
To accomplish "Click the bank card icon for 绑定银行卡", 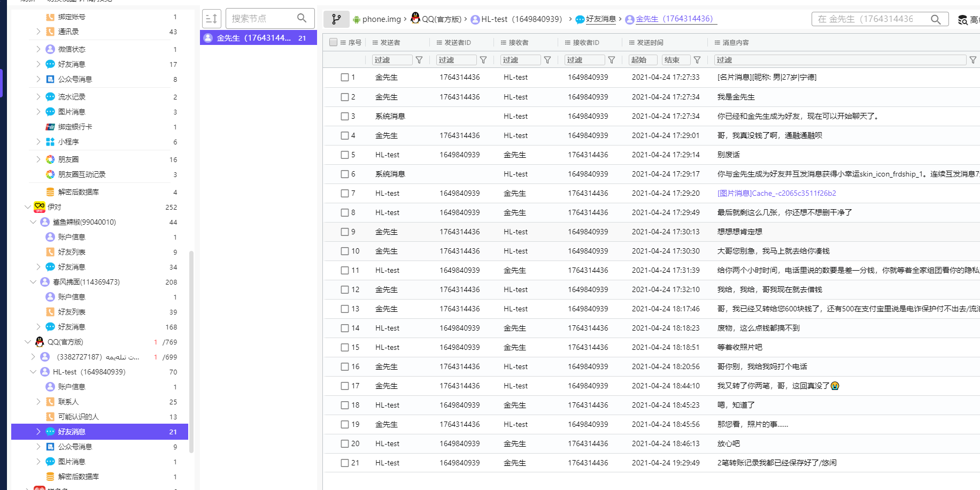I will point(50,127).
